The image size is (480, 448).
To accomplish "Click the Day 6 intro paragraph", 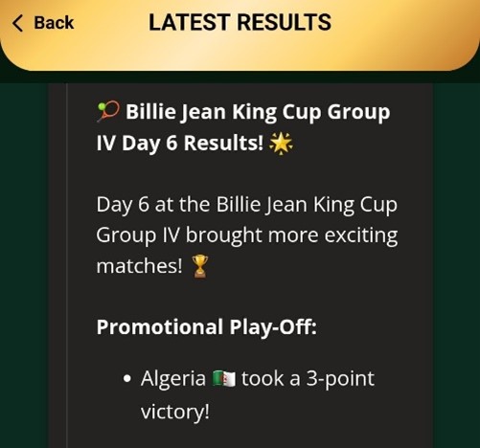I will tap(247, 235).
